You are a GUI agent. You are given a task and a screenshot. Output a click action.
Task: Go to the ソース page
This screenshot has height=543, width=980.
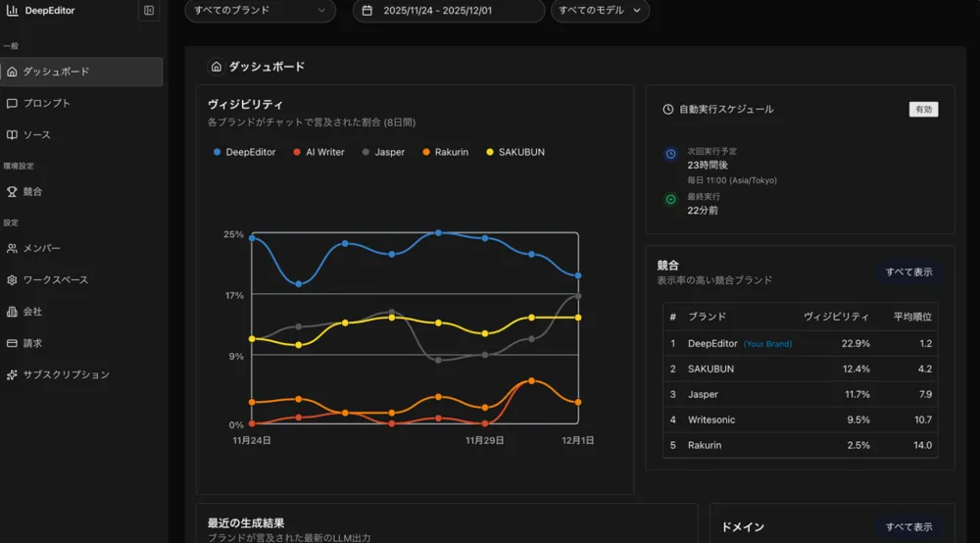point(81,134)
